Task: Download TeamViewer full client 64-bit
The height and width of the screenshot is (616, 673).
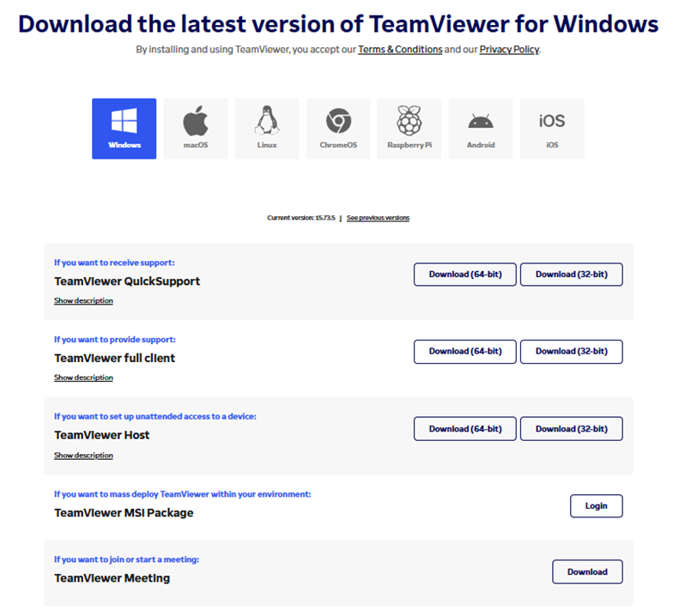Action: (465, 352)
